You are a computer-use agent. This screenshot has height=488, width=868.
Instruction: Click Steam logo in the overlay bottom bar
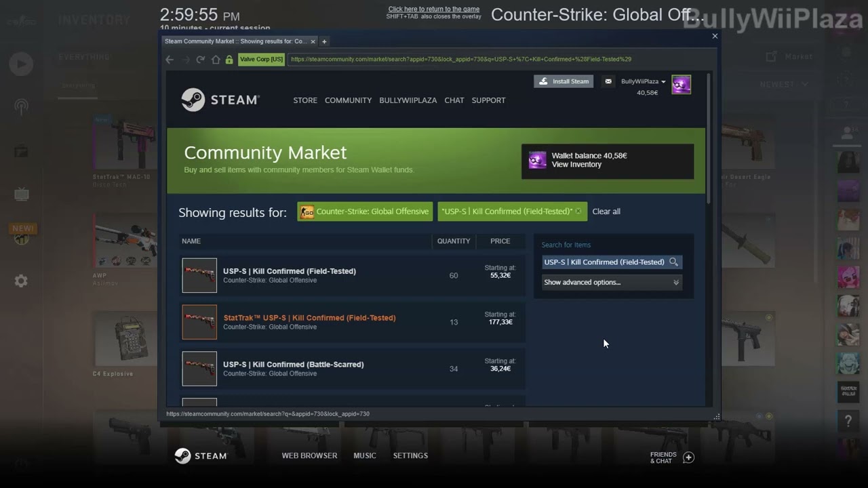(200, 455)
